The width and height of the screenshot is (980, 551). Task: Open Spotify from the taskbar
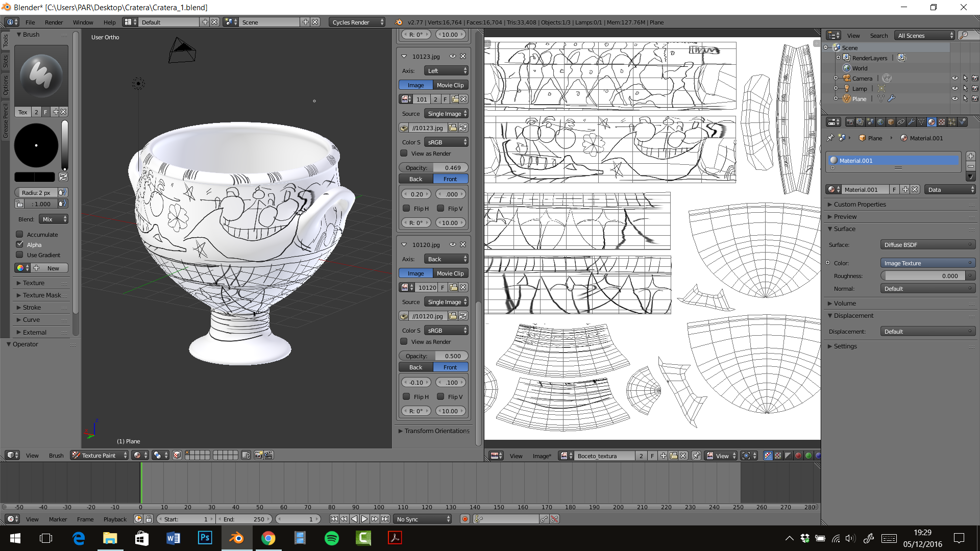click(331, 538)
